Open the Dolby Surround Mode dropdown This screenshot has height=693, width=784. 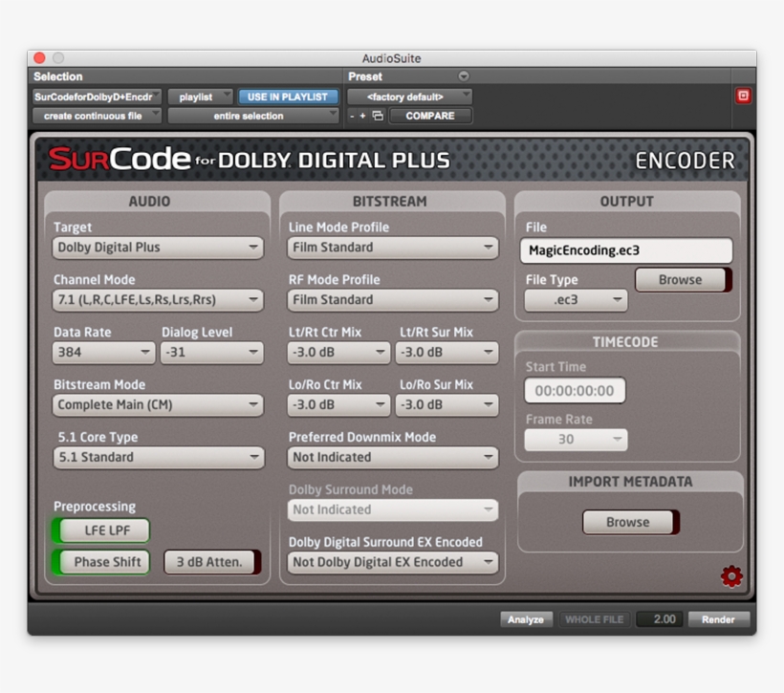393,510
